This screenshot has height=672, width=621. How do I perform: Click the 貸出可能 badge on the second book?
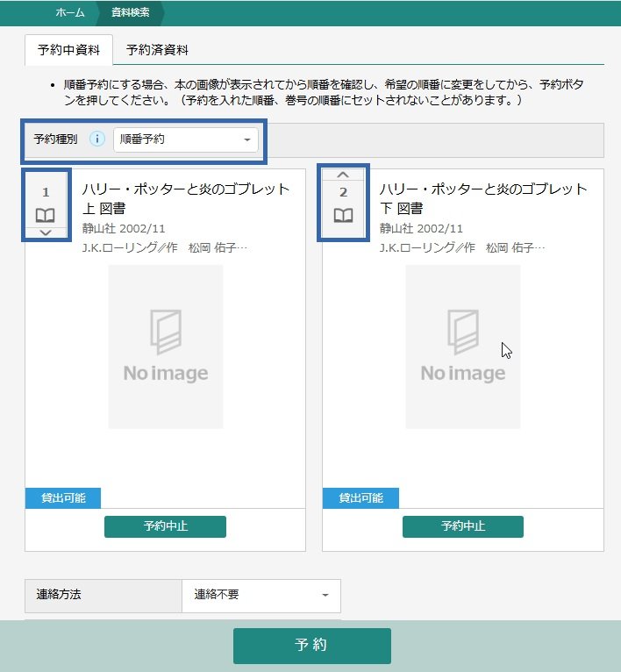360,498
